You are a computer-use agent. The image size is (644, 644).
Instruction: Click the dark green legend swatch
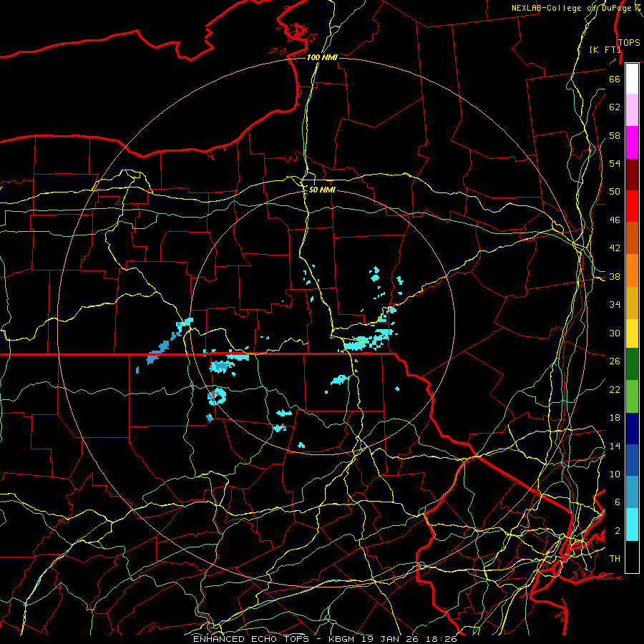(x=632, y=364)
